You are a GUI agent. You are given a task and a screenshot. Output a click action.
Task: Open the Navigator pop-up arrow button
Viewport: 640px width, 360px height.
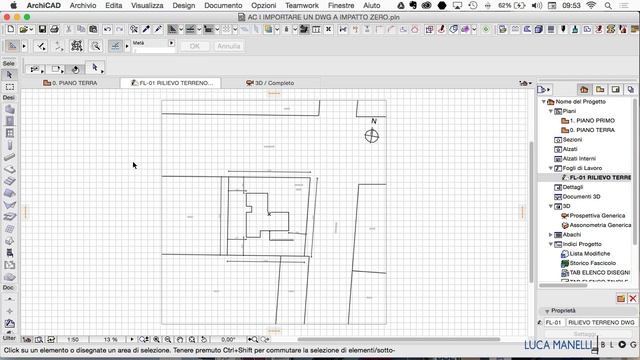[544, 90]
